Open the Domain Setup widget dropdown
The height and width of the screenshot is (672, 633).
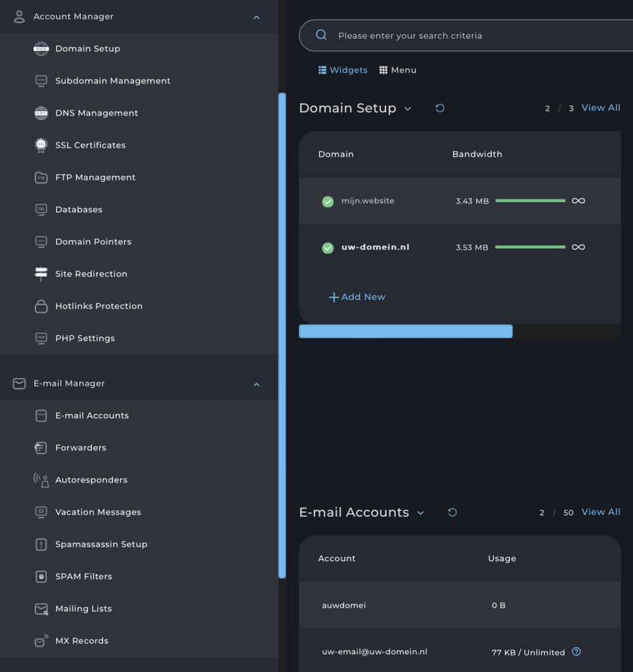408,108
